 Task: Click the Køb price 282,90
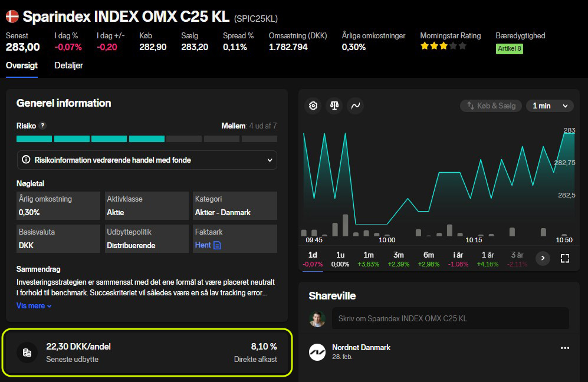pos(153,47)
